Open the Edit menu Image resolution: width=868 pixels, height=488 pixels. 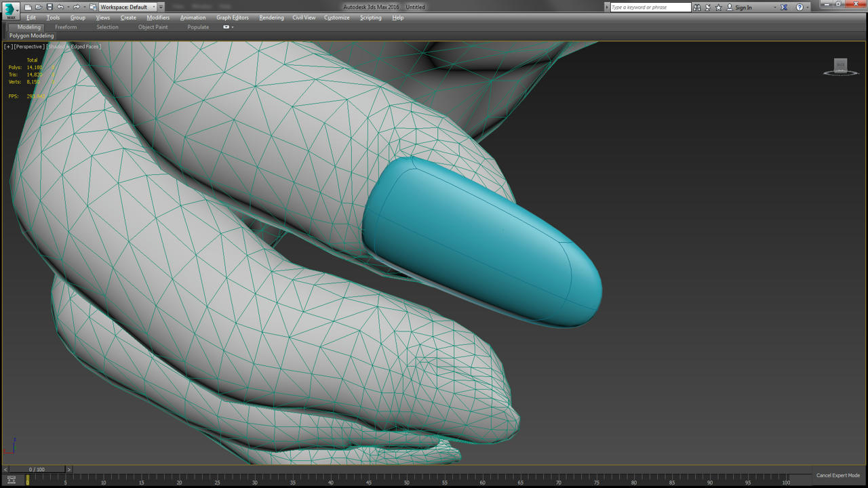[x=31, y=18]
